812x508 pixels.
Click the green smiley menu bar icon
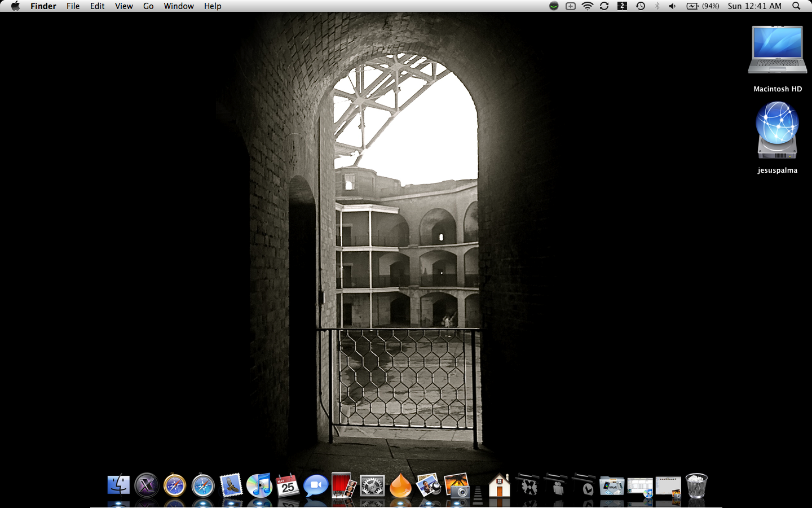(x=554, y=6)
